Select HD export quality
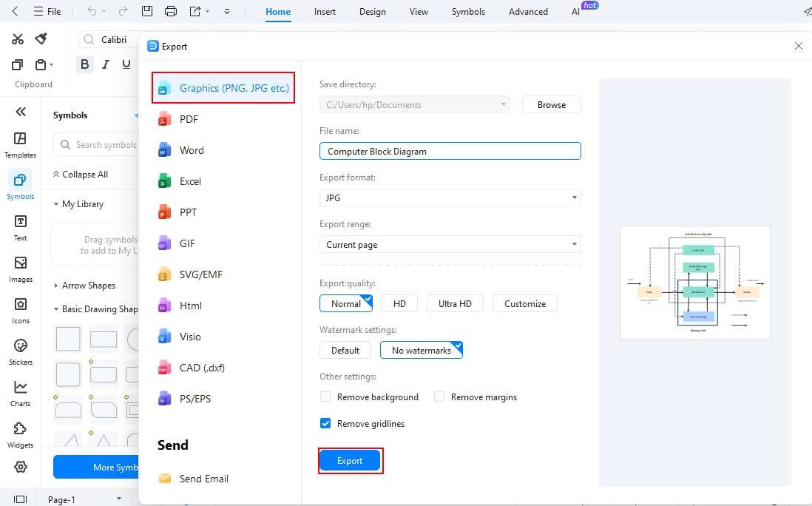Screen dimensions: 812x506 (399, 303)
